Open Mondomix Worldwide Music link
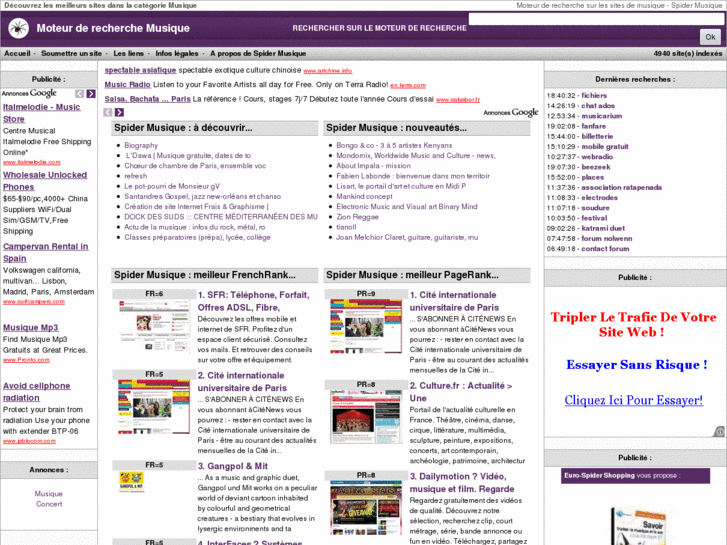The image size is (727, 545). (416, 155)
